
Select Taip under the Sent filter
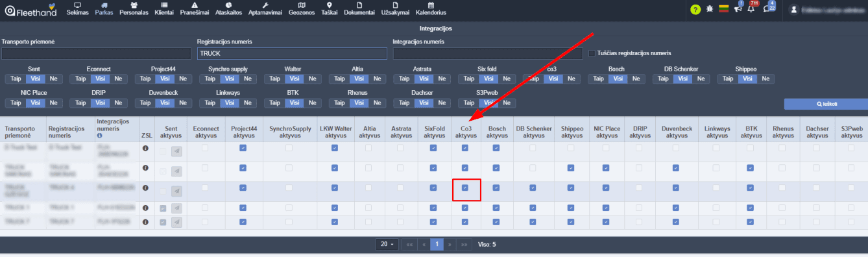(x=15, y=79)
